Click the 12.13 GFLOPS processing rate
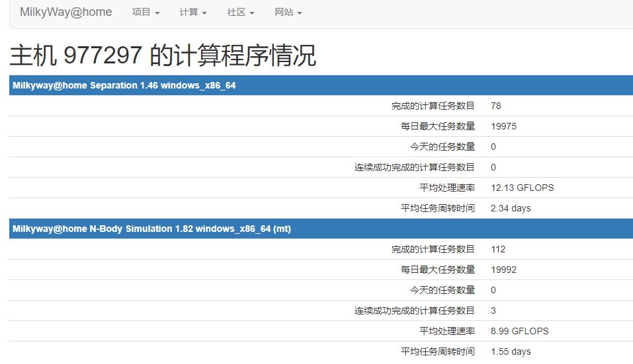This screenshot has height=364, width=633. point(523,188)
